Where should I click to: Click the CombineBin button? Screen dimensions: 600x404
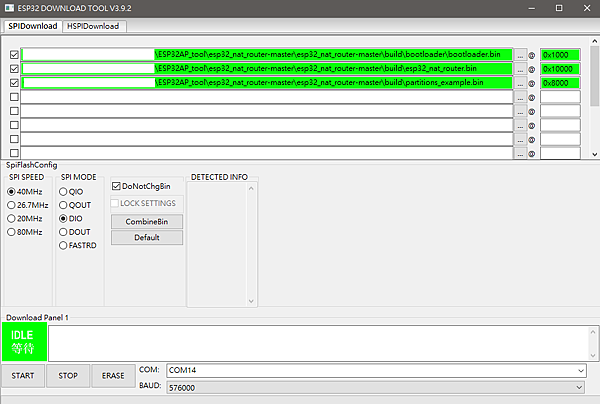(147, 222)
